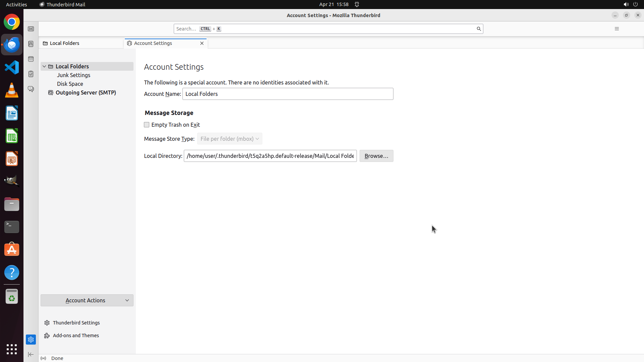Enable Empty Trash on Exit checkbox

tap(147, 125)
